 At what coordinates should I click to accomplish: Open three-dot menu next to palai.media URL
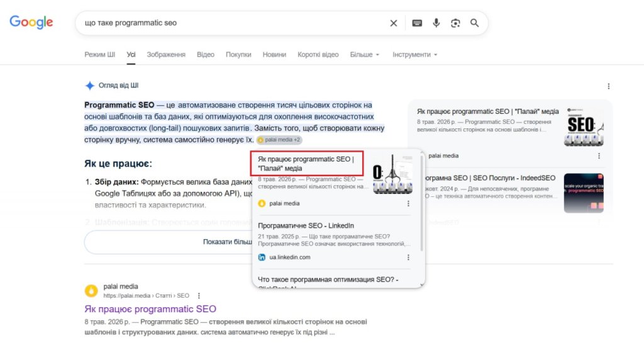pos(199,296)
